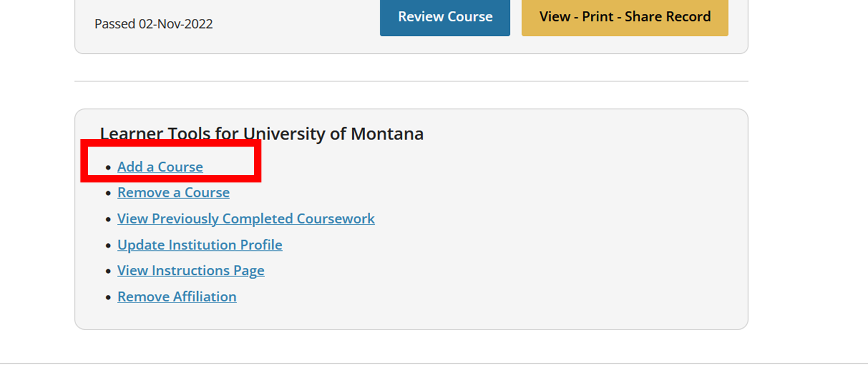
Task: Select Remove a Course
Action: [173, 192]
